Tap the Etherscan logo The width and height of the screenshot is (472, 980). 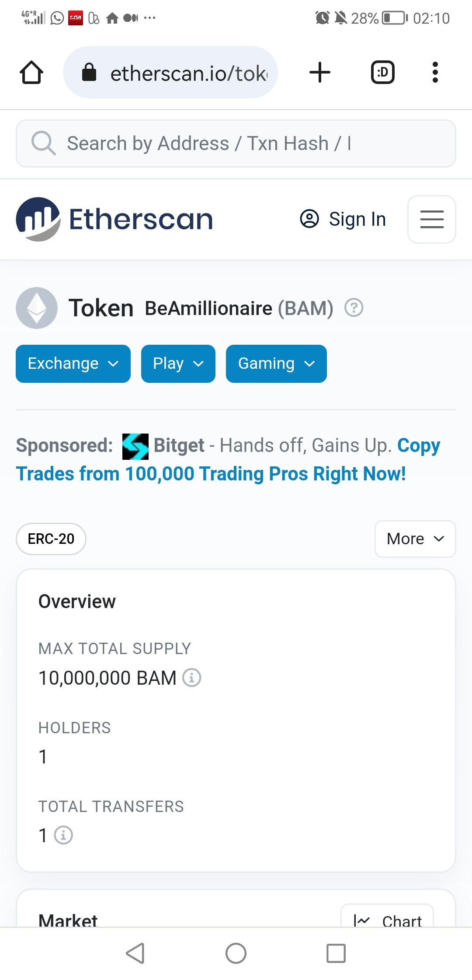point(115,219)
